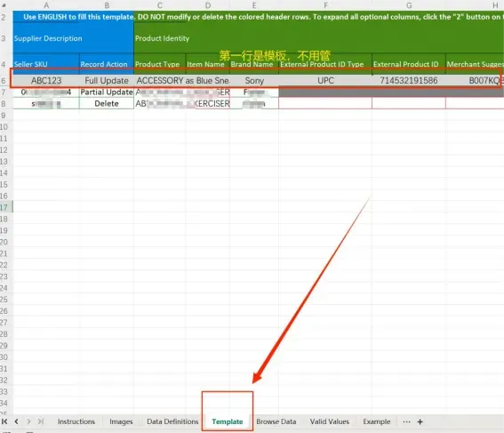The width and height of the screenshot is (504, 433).
Task: Select column D header
Action: (x=208, y=5)
